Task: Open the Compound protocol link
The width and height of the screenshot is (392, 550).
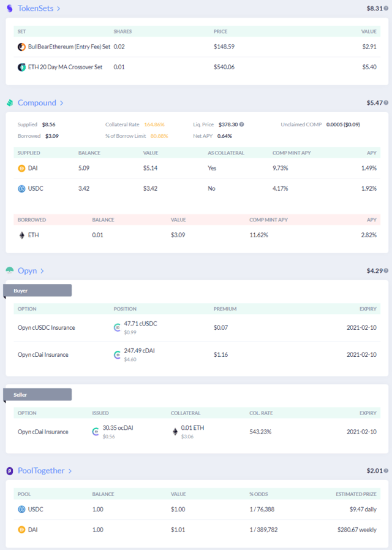Action: click(x=37, y=103)
